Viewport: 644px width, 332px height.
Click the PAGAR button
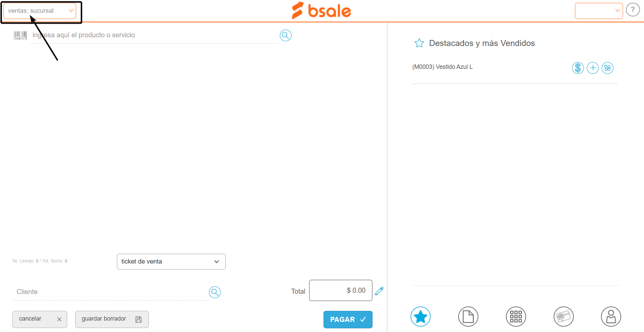(348, 320)
